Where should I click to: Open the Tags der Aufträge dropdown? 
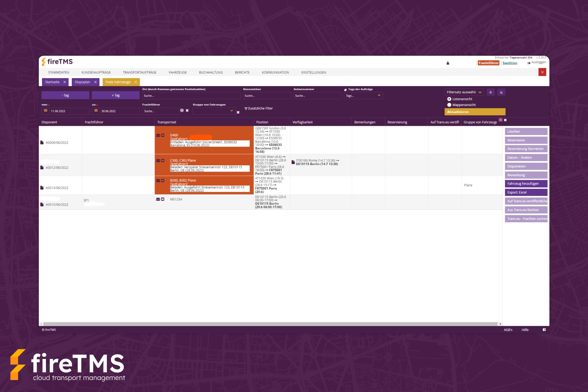click(x=363, y=96)
